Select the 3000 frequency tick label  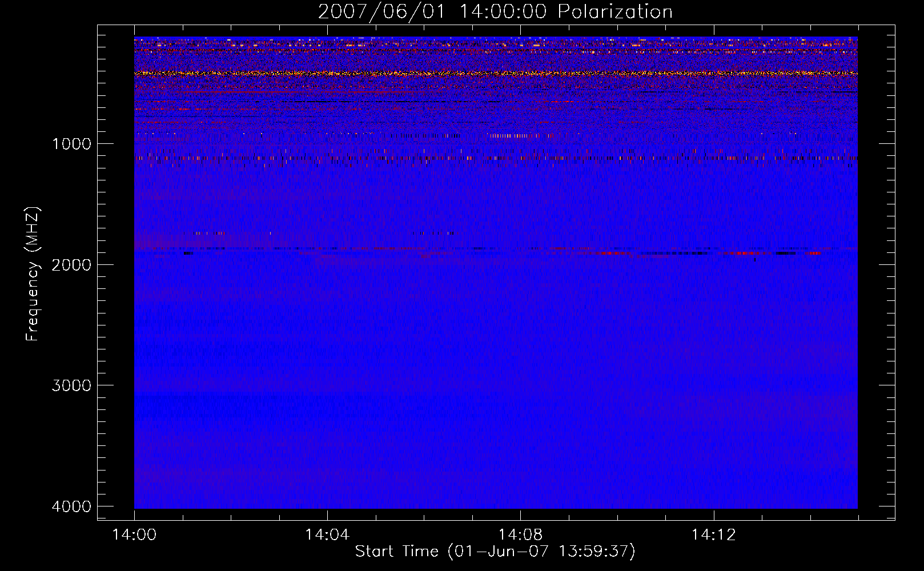71,385
